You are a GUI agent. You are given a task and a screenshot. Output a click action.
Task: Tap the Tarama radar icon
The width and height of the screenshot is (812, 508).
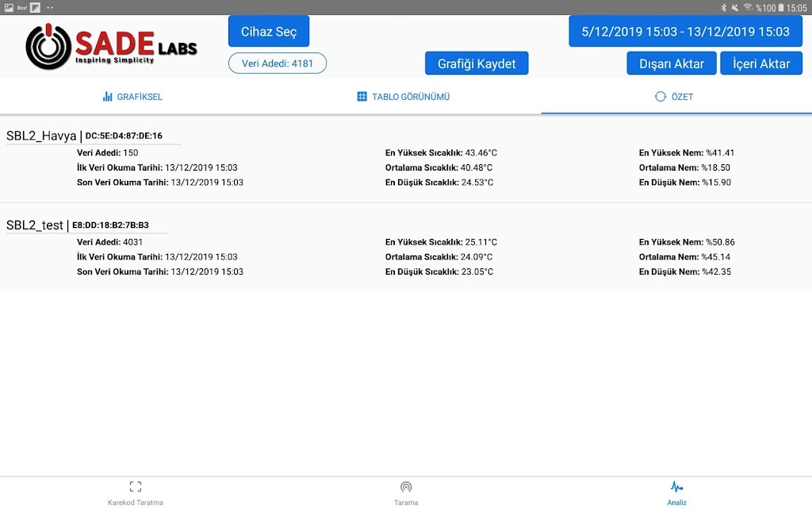tap(406, 487)
